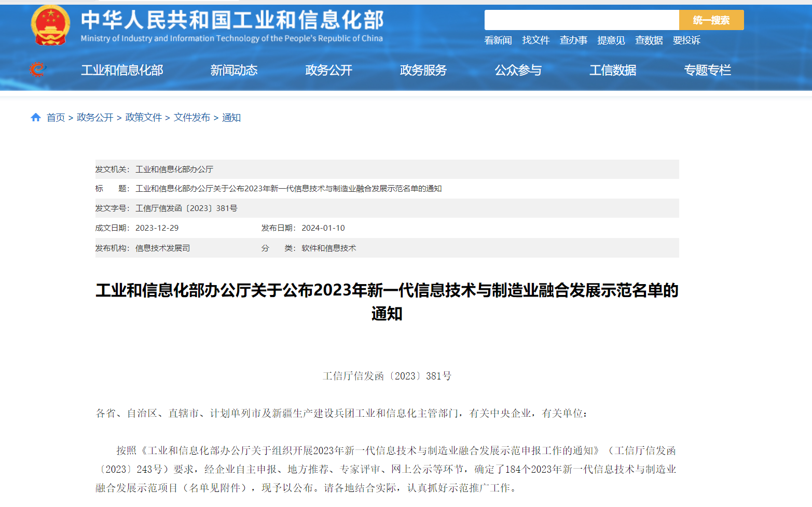Open the 要投诉 section

click(x=686, y=40)
